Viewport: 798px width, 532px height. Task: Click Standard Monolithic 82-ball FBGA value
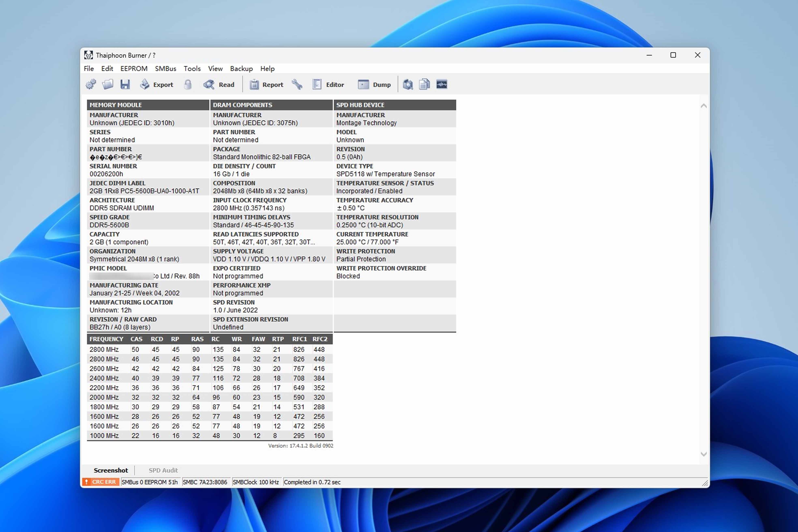pyautogui.click(x=262, y=157)
